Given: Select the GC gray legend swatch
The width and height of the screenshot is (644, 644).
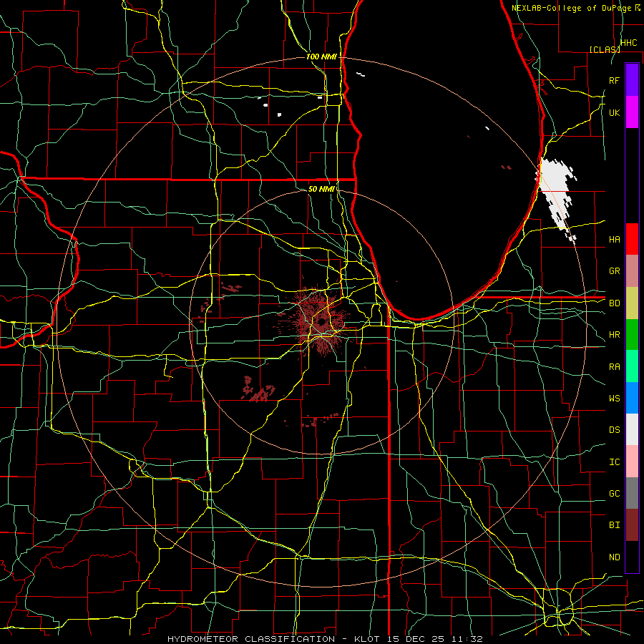Looking at the screenshot, I should [x=632, y=493].
